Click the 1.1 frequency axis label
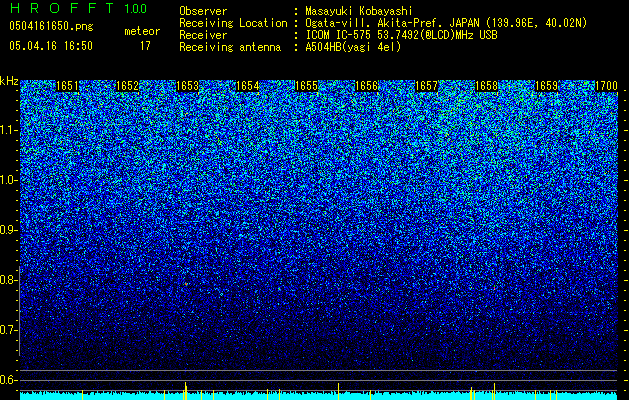This screenshot has width=629, height=400. pyautogui.click(x=9, y=130)
